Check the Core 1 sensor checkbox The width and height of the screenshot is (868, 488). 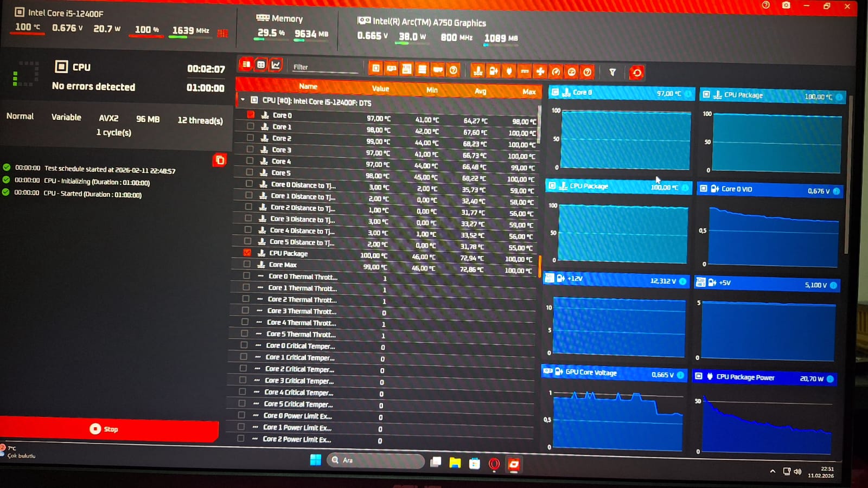250,126
